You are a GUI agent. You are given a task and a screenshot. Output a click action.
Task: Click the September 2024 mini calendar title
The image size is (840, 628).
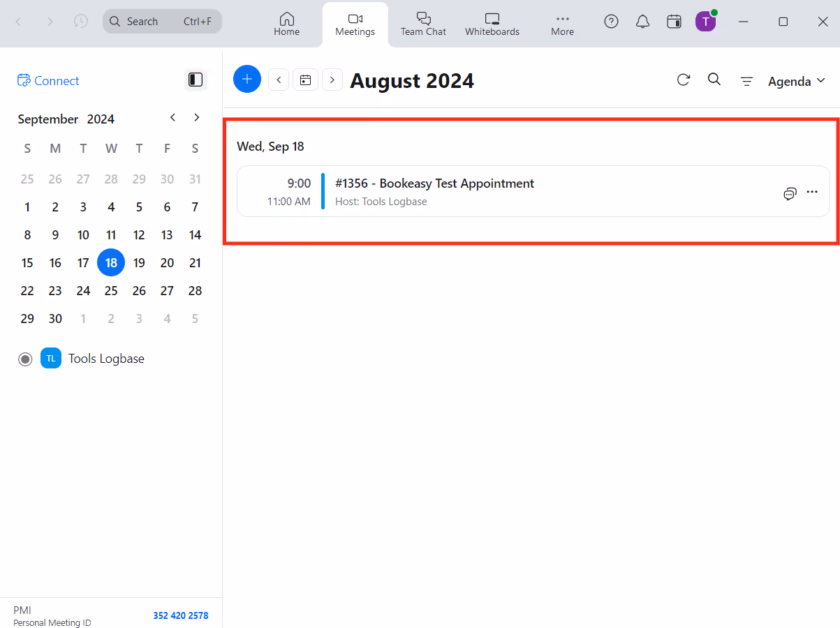66,119
